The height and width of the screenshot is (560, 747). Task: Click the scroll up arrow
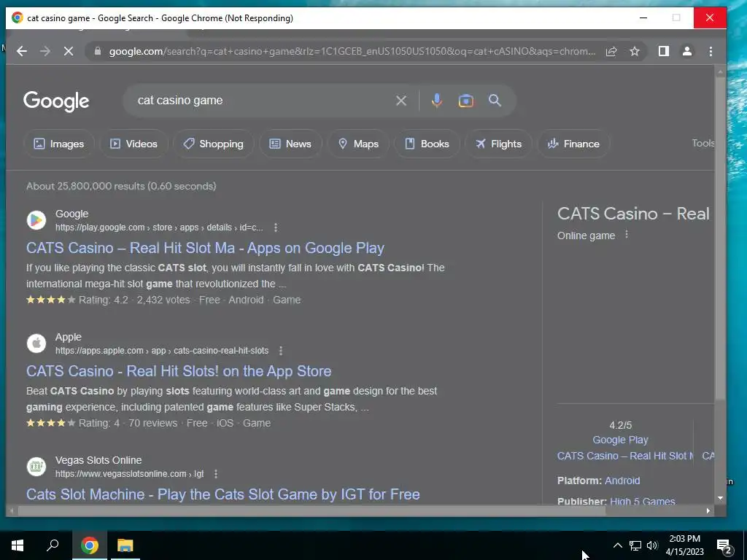[x=720, y=71]
